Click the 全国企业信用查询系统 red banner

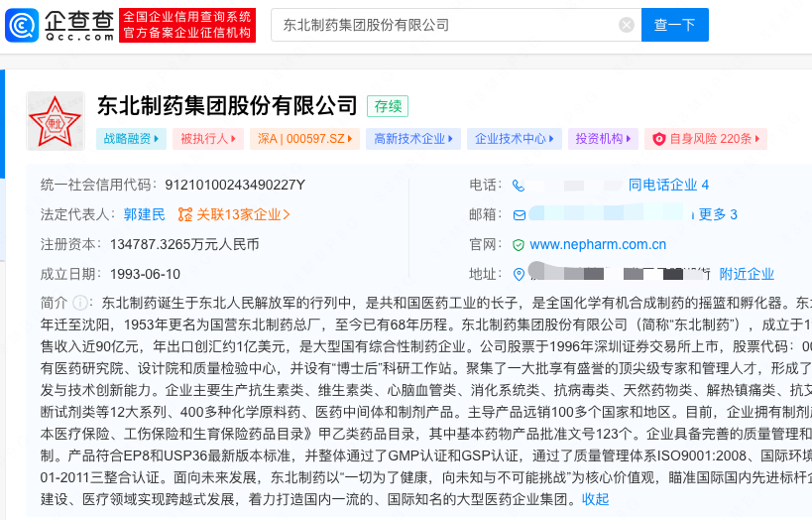point(187,25)
